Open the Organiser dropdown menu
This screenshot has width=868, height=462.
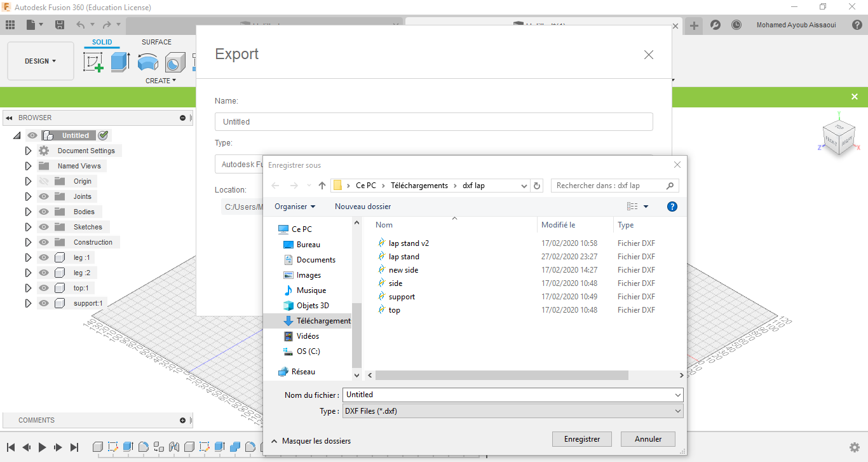tap(295, 207)
